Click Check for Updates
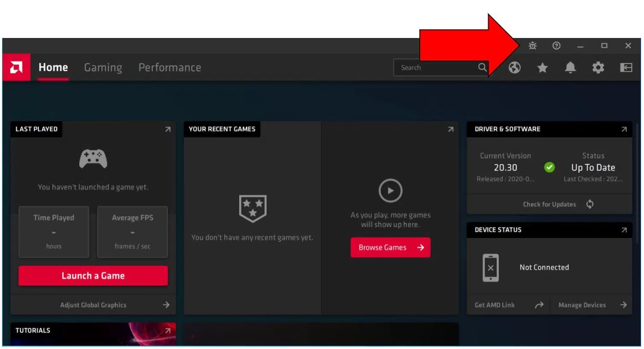 click(x=549, y=204)
